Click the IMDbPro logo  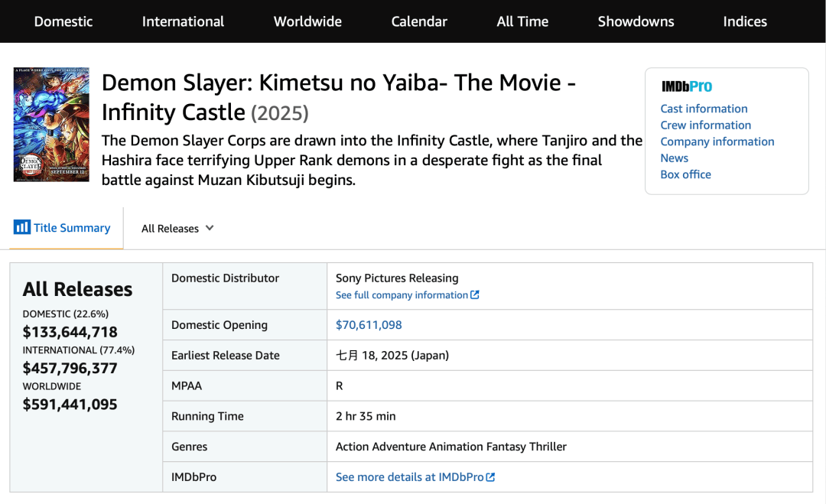click(687, 86)
